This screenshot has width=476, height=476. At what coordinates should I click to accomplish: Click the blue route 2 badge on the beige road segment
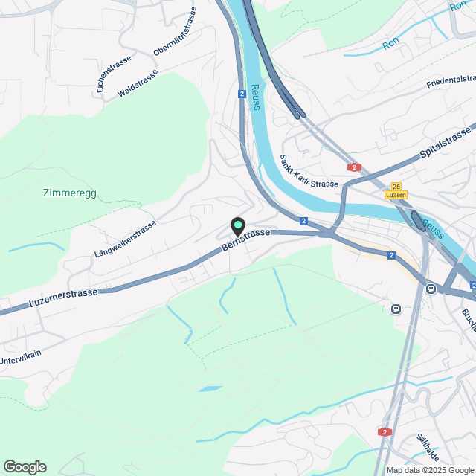(392, 255)
